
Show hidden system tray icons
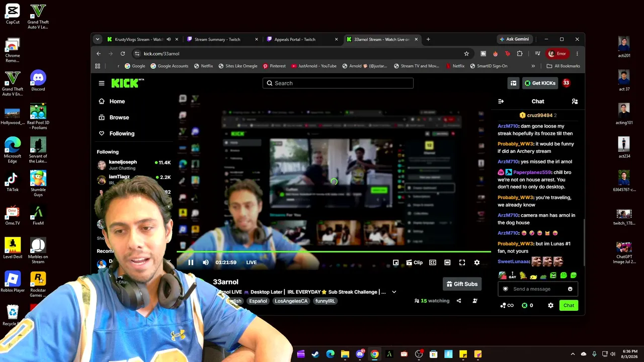click(x=573, y=354)
